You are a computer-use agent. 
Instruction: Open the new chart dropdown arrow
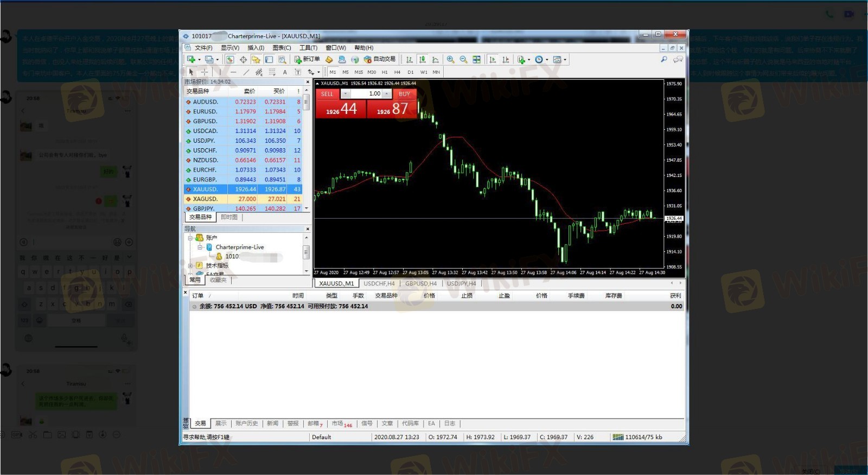(x=199, y=60)
